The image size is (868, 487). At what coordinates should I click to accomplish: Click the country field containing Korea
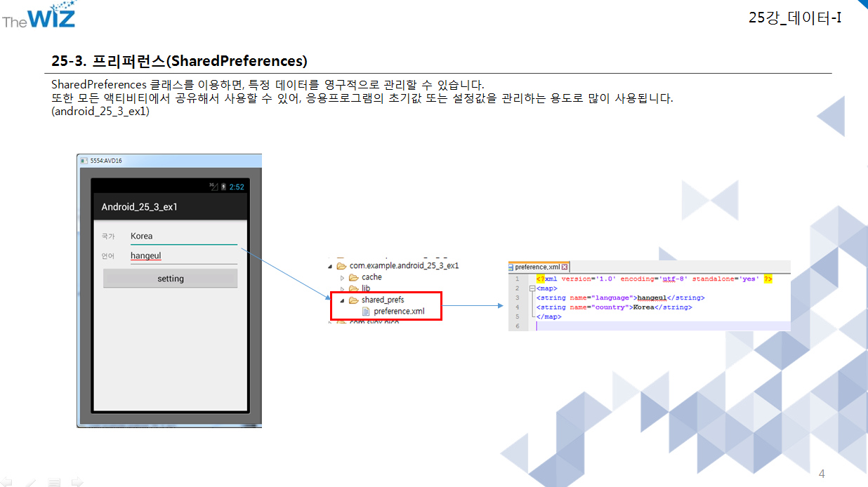pyautogui.click(x=184, y=236)
